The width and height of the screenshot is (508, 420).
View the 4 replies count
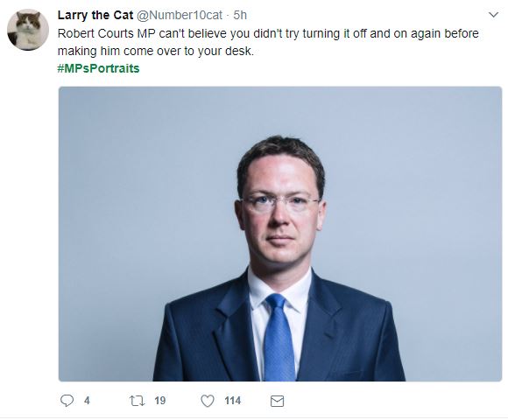coord(87,401)
